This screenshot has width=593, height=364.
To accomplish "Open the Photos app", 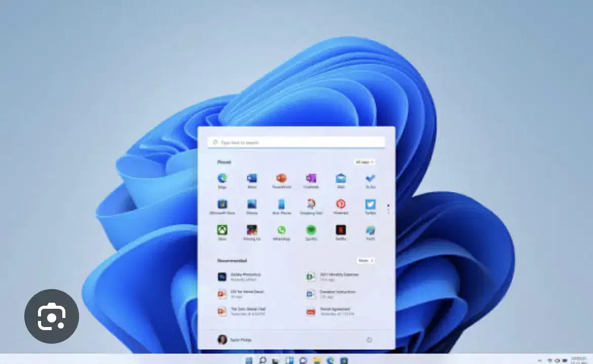I will (x=252, y=207).
